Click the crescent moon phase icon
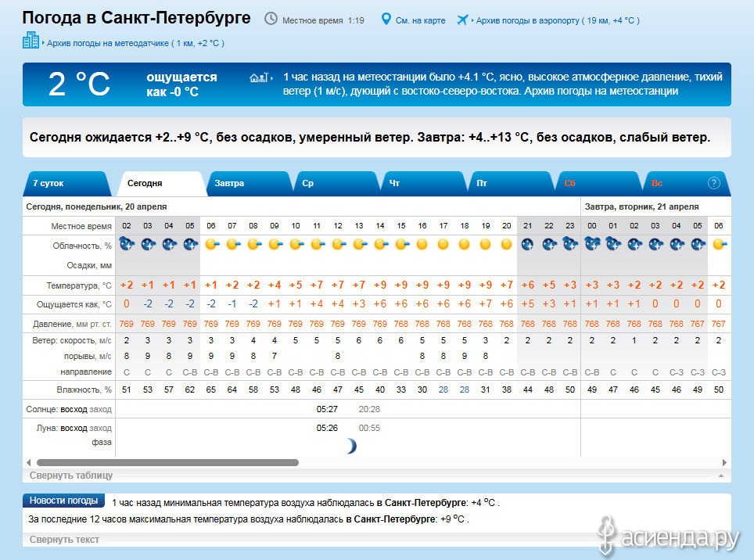The width and height of the screenshot is (754, 560). (351, 446)
